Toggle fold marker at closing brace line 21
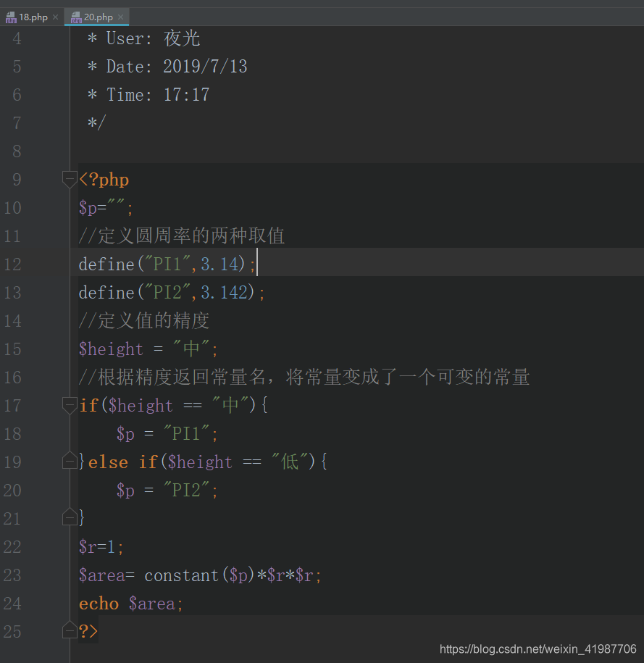 click(70, 517)
